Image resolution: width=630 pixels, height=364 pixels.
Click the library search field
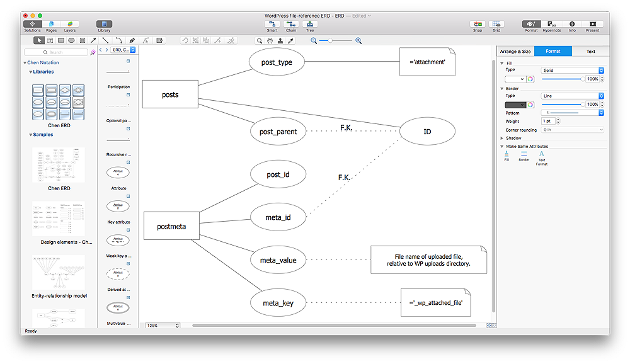(x=56, y=52)
